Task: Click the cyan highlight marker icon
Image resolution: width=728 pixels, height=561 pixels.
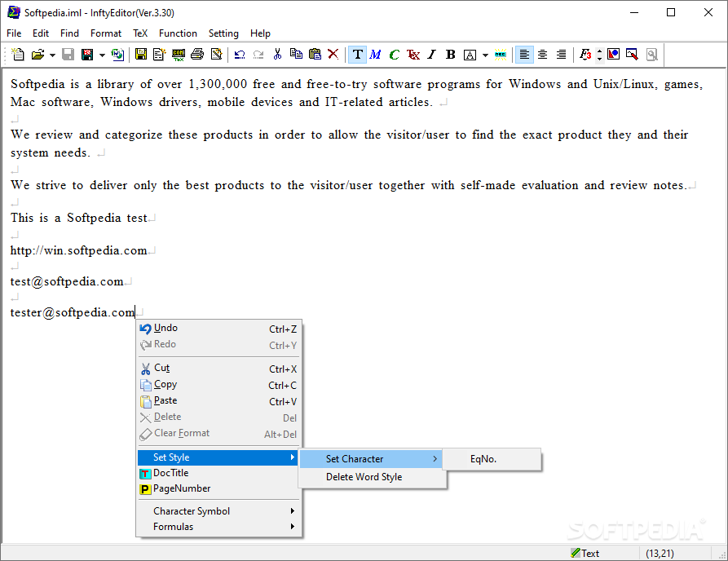Action: point(501,55)
